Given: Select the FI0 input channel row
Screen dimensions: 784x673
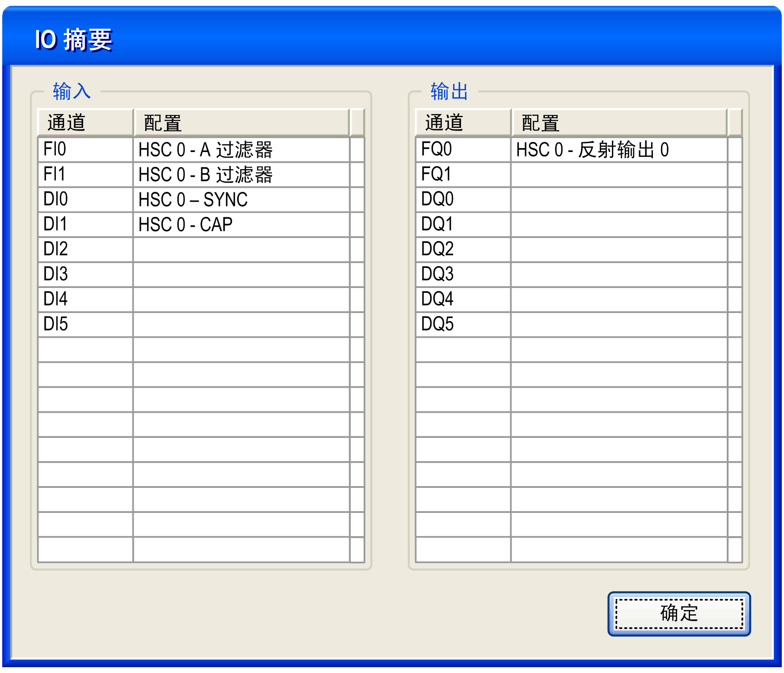Looking at the screenshot, I should tap(85, 149).
